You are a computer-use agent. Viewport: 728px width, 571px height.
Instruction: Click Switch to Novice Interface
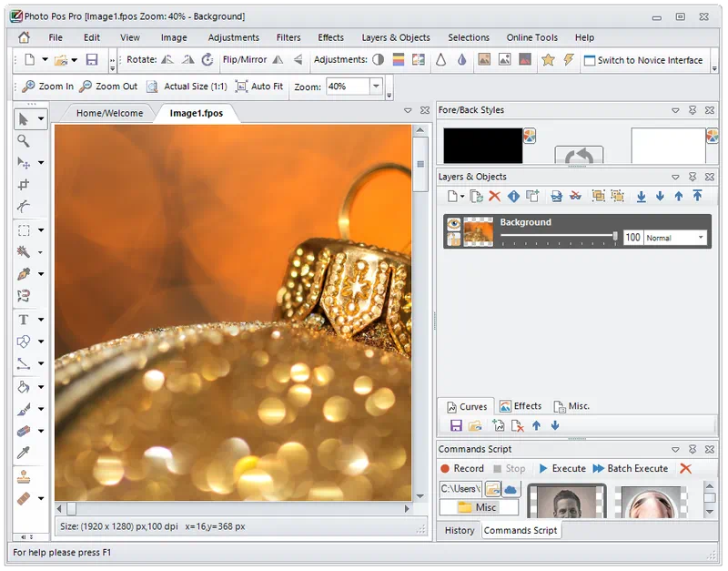click(643, 60)
